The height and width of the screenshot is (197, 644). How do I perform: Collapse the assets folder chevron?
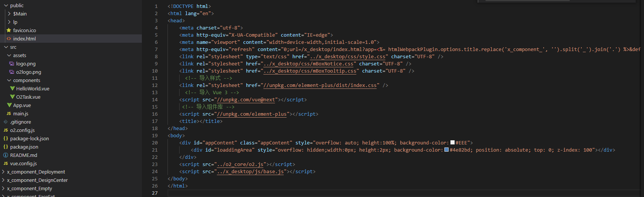(9, 55)
